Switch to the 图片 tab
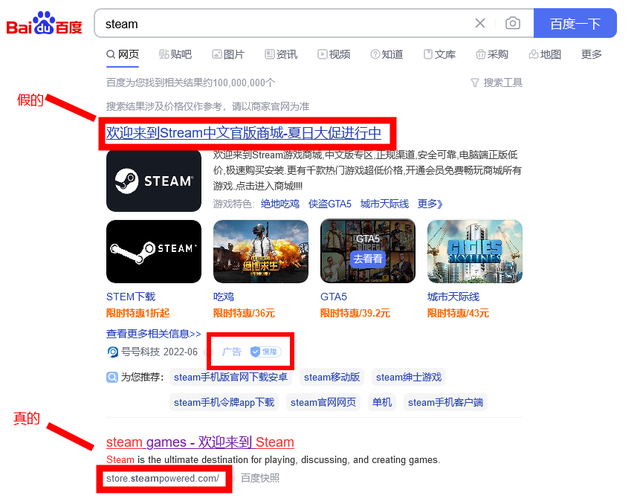 point(228,54)
